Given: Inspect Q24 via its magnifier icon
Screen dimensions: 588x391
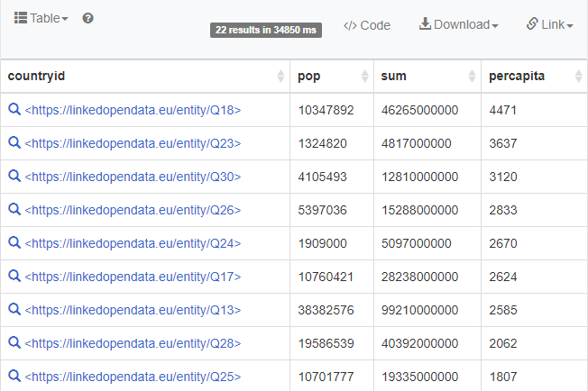Looking at the screenshot, I should point(14,243).
